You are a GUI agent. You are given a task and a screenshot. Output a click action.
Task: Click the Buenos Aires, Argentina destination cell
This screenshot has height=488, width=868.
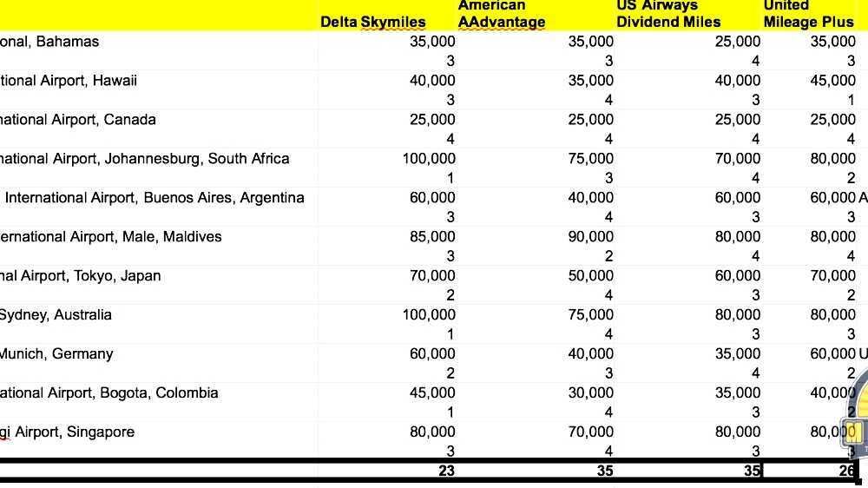tap(155, 198)
